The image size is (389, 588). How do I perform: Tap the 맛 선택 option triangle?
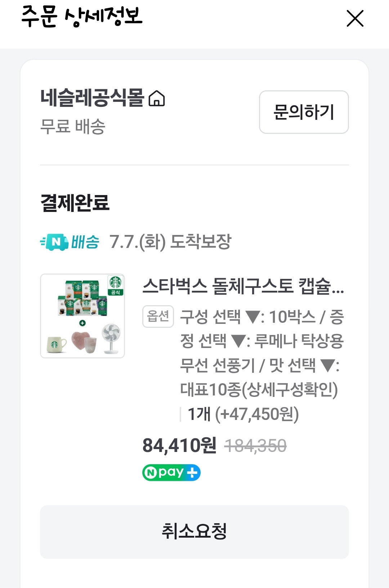pos(327,366)
